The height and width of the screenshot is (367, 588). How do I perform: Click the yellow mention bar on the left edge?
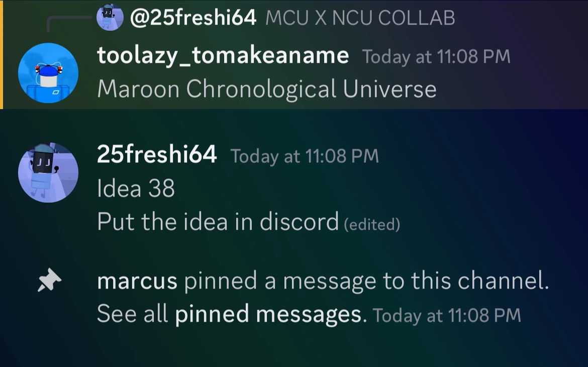[x=2, y=54]
